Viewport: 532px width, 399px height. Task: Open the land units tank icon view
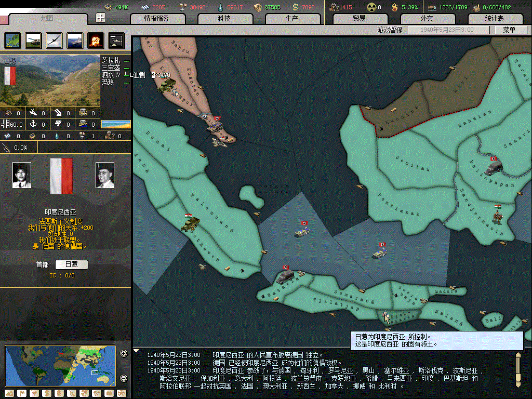click(x=33, y=40)
